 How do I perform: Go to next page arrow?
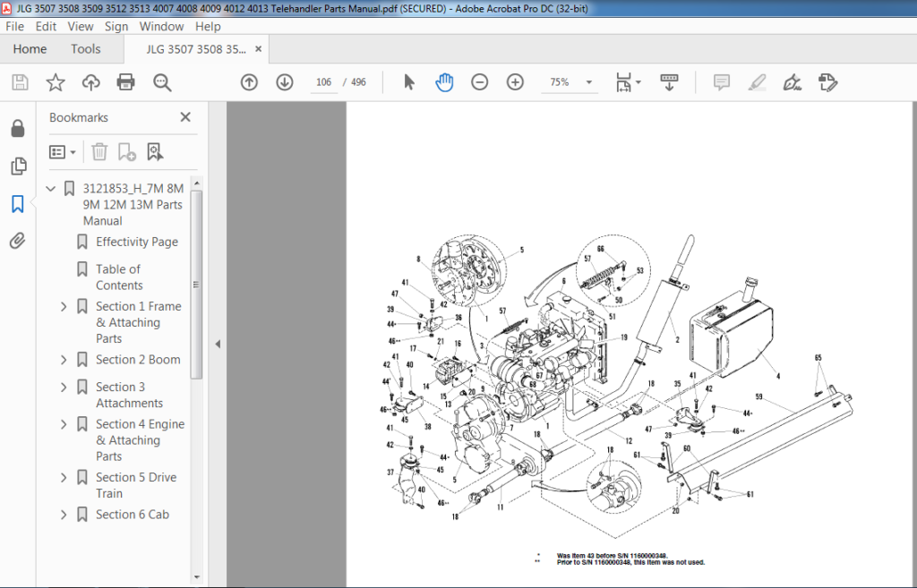(x=285, y=82)
